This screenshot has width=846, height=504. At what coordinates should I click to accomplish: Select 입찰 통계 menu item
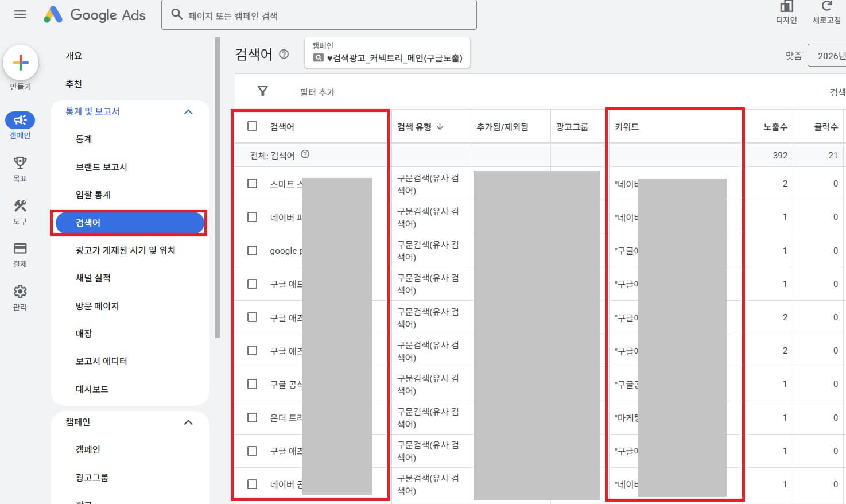(93, 195)
